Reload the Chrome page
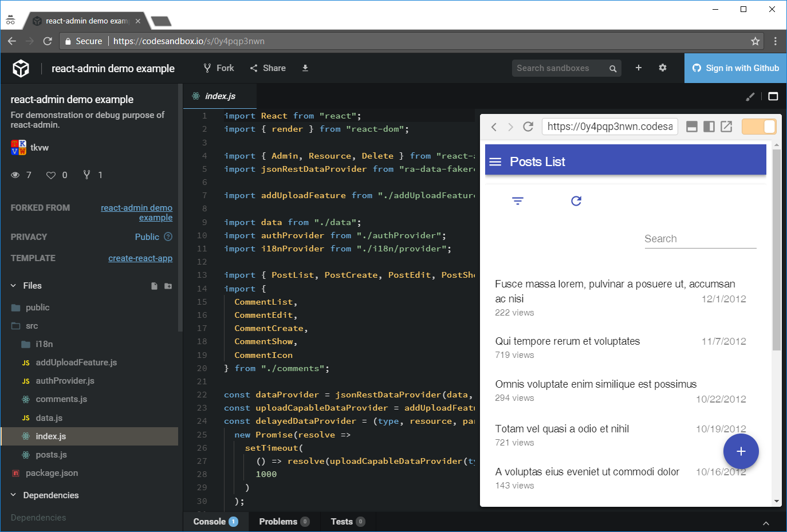Viewport: 787px width, 532px height. tap(48, 41)
